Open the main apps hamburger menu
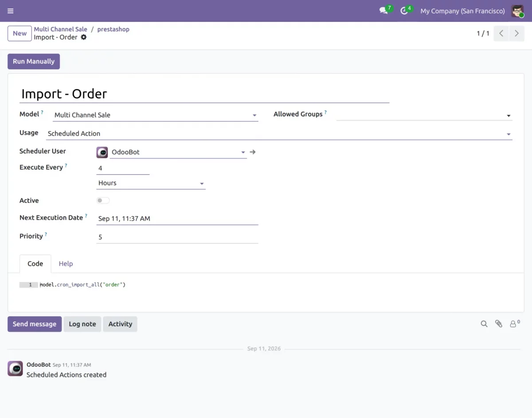 [x=11, y=11]
